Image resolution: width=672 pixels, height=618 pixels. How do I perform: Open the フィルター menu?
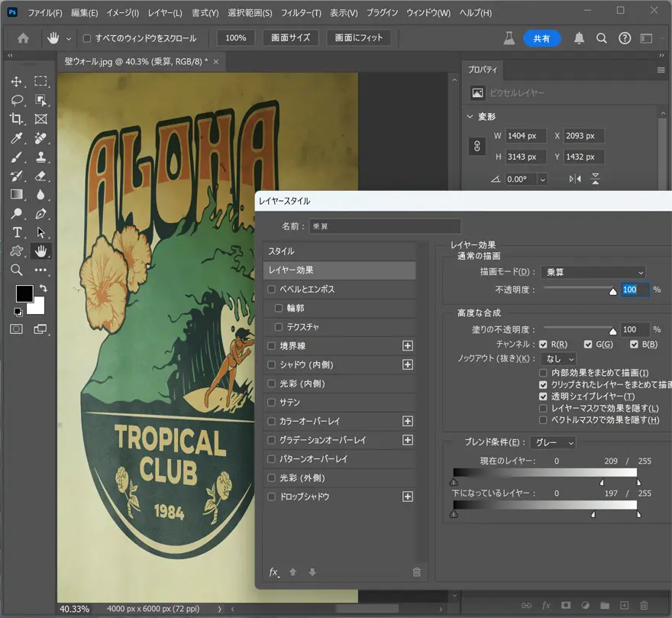pos(301,13)
